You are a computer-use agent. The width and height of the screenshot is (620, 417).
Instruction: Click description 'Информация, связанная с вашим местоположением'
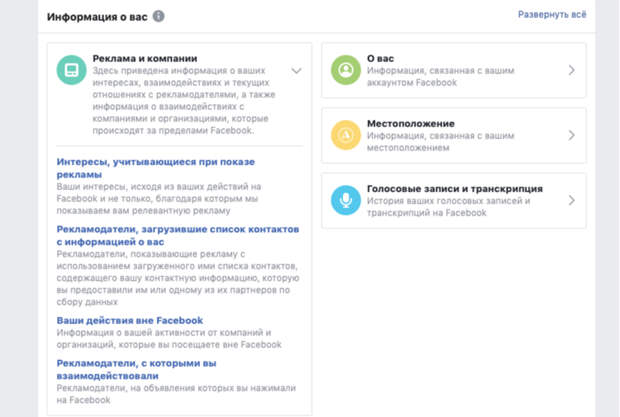click(x=440, y=142)
